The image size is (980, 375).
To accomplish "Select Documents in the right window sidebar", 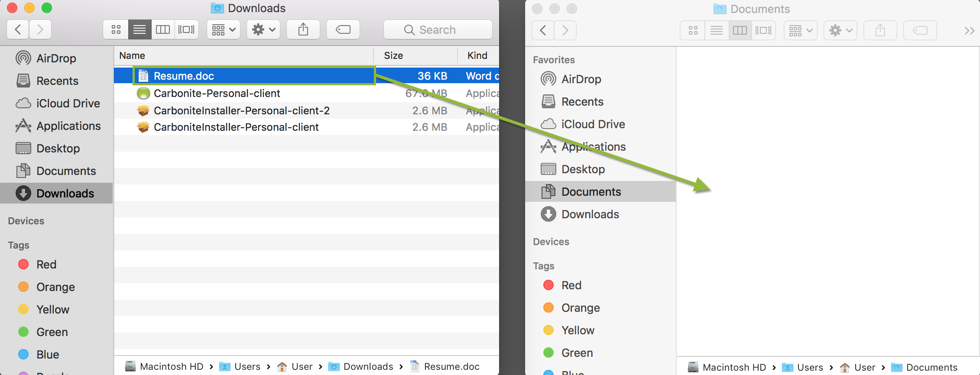I will pos(600,191).
